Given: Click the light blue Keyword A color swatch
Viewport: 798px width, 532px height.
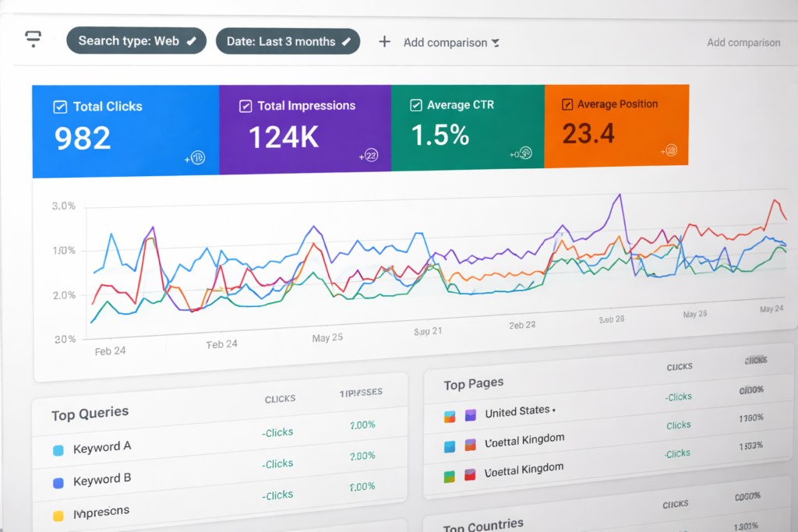Looking at the screenshot, I should [58, 450].
